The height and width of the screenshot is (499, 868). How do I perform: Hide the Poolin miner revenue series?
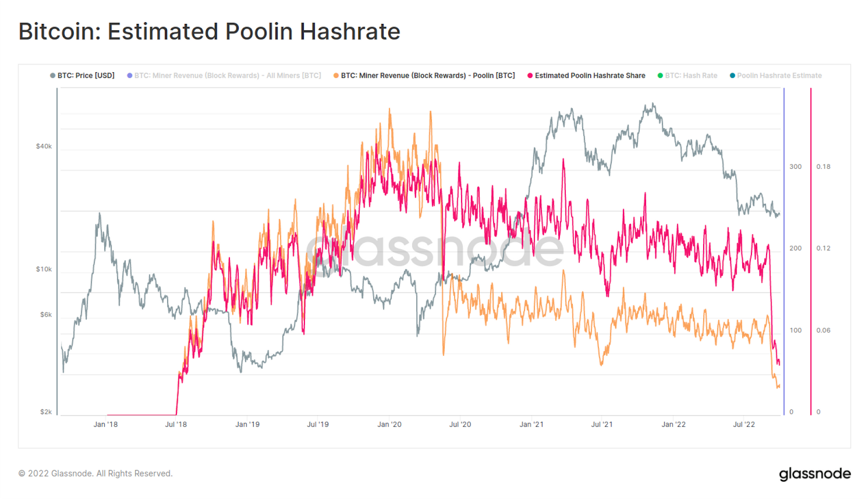[x=424, y=75]
